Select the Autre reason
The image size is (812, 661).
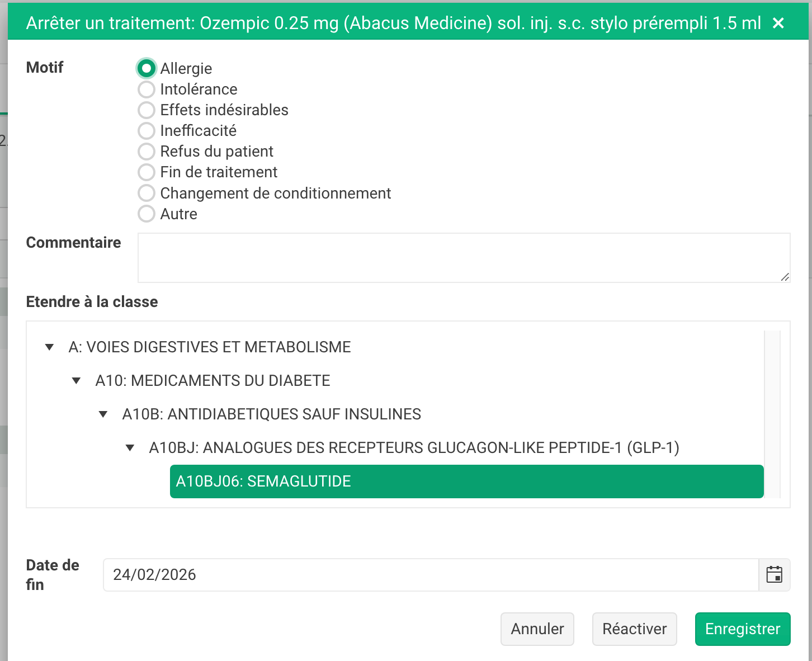pos(147,214)
